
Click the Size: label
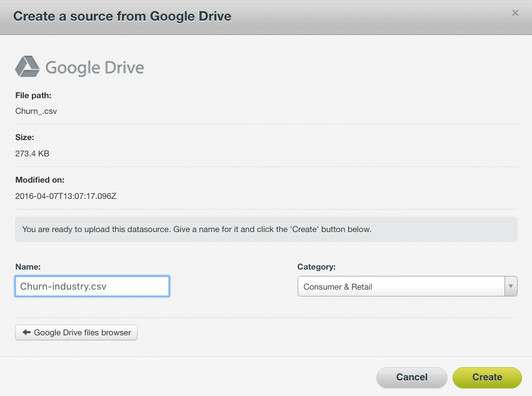point(25,137)
